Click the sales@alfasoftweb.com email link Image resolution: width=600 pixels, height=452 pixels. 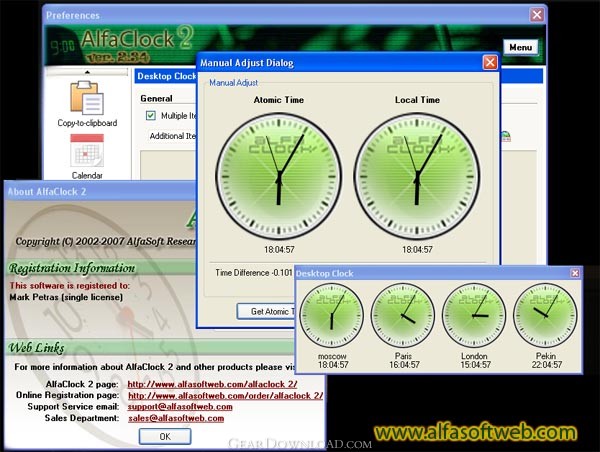[x=176, y=418]
